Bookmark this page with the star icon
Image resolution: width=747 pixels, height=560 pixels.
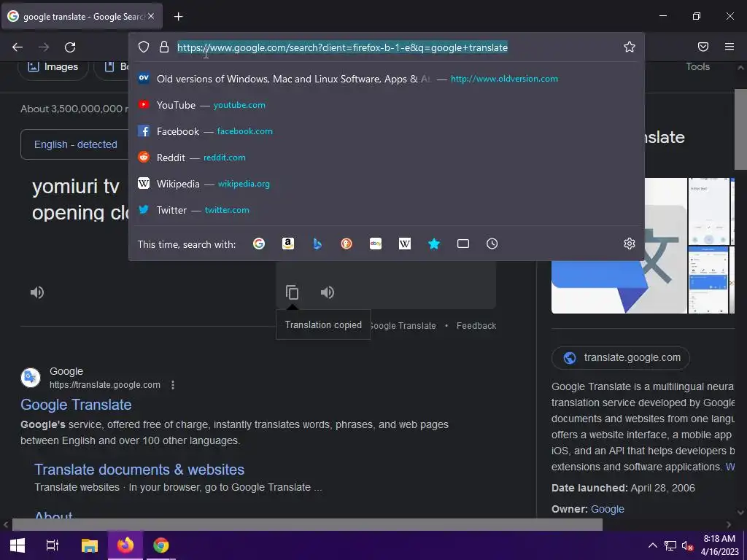pos(630,47)
